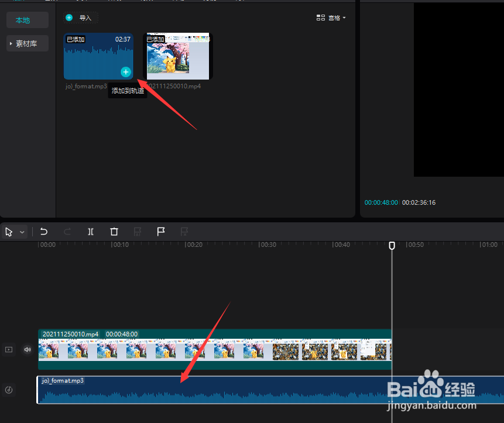Select the 202111250010.mp4 clip on the timeline

[215, 349]
